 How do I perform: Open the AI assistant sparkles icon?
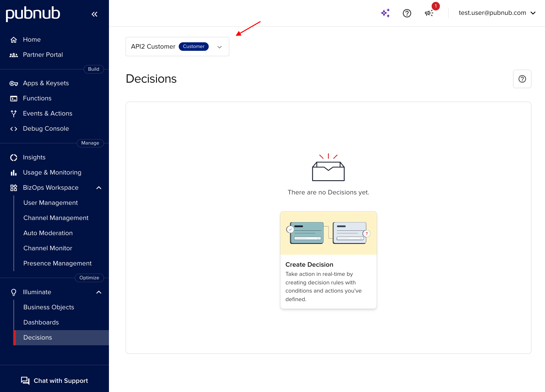coord(385,13)
